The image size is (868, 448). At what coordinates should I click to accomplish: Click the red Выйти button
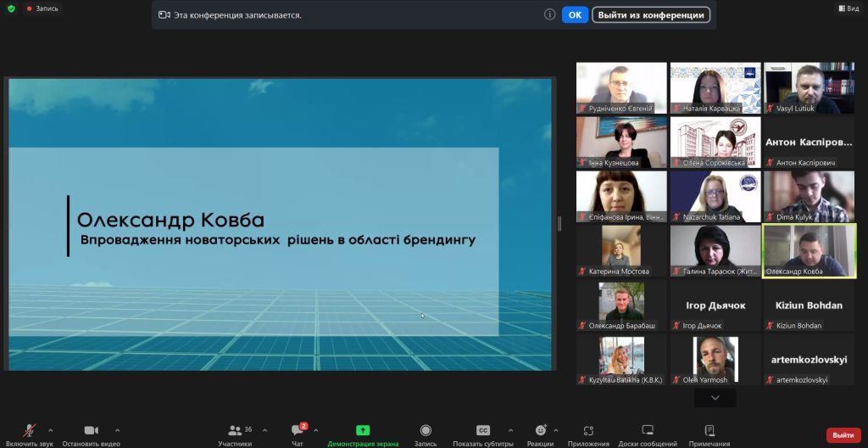843,435
